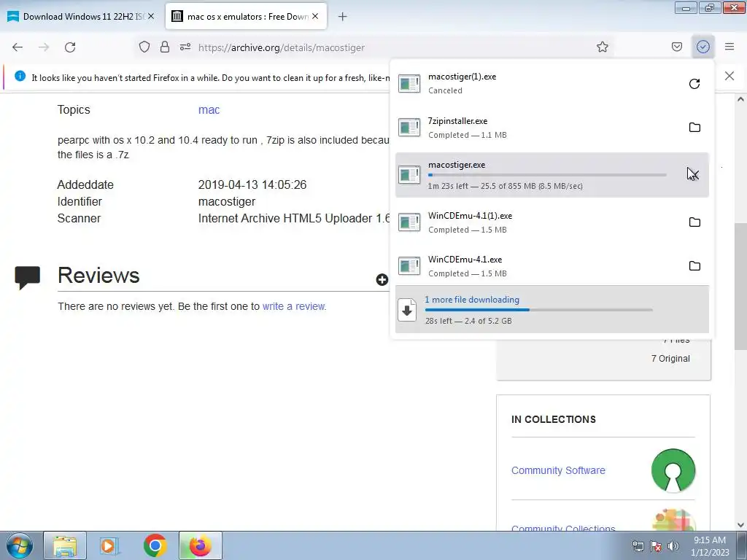Show site security padlock info
Image resolution: width=747 pixels, height=560 pixels.
pos(165,47)
